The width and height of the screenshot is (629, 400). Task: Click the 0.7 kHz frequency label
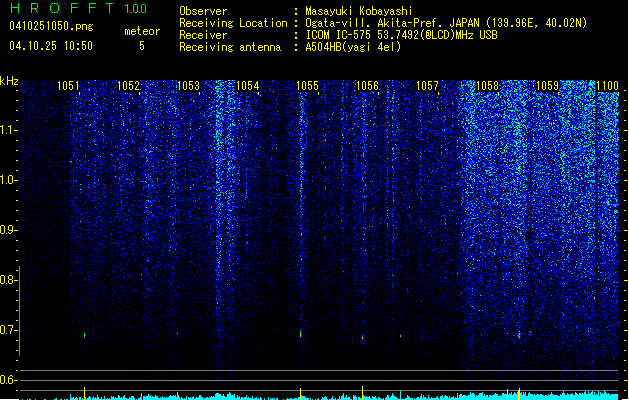[8, 330]
